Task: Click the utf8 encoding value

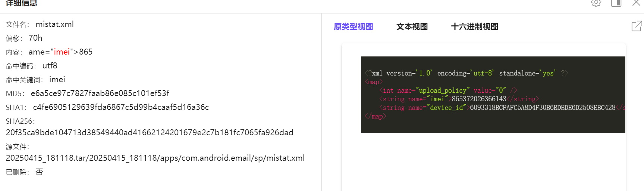Action: pos(50,66)
